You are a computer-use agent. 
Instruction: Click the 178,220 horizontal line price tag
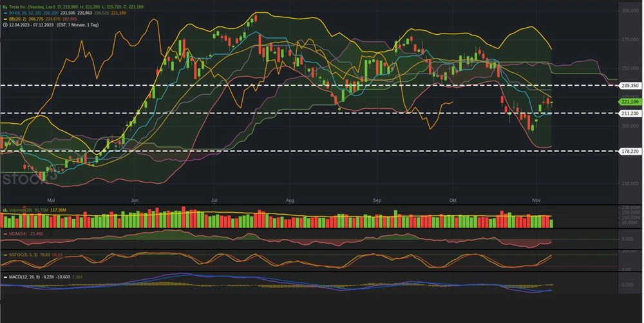[x=630, y=152]
